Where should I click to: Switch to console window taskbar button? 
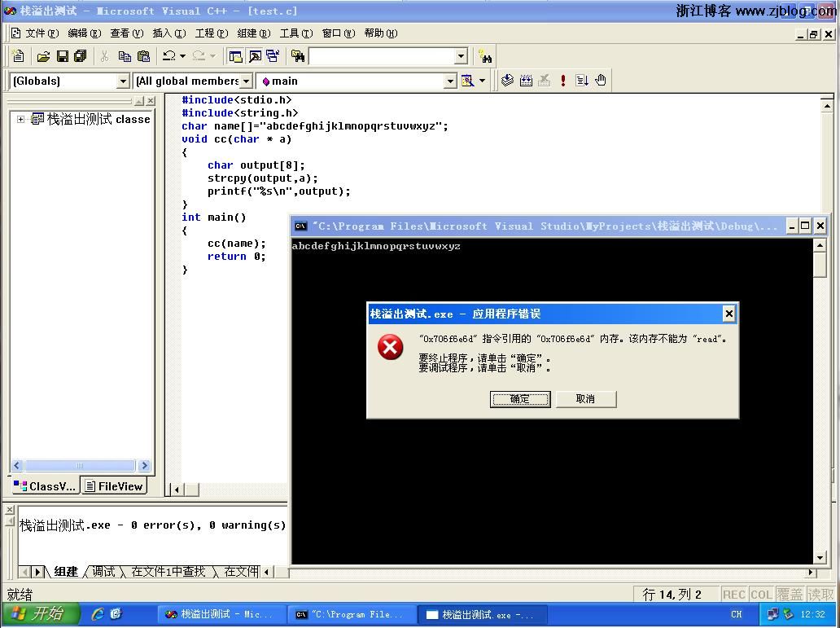tap(352, 615)
